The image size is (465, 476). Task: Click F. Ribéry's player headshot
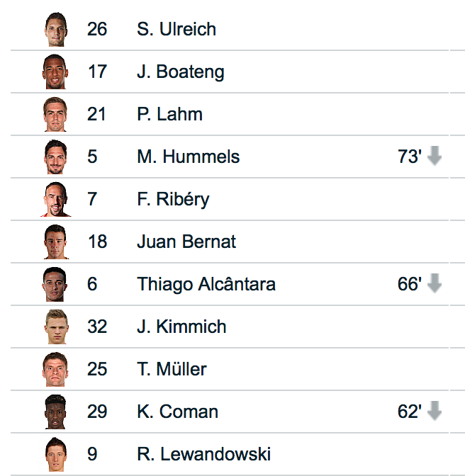(55, 199)
